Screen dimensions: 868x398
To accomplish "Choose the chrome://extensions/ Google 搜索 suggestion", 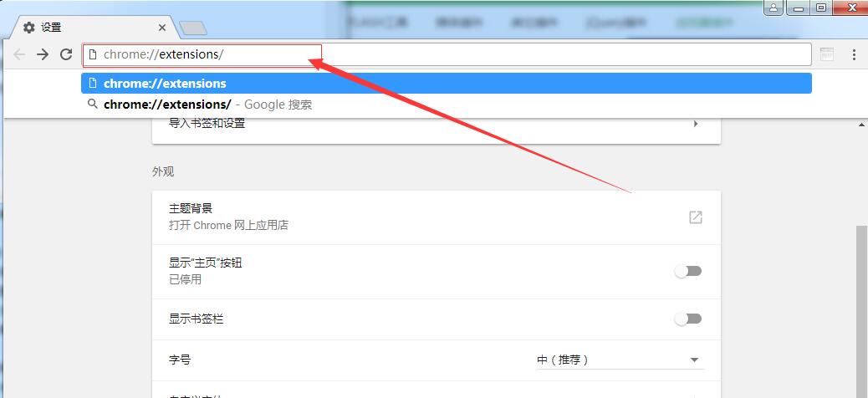I will (x=447, y=104).
